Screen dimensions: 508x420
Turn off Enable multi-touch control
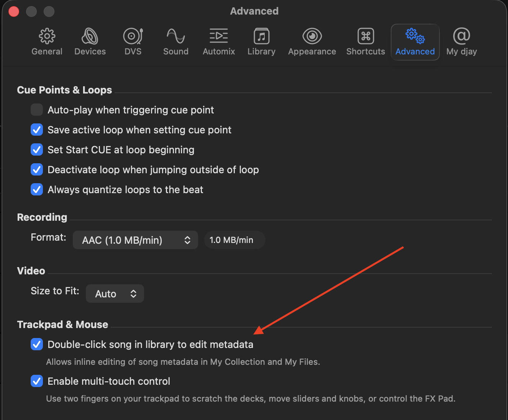[37, 381]
